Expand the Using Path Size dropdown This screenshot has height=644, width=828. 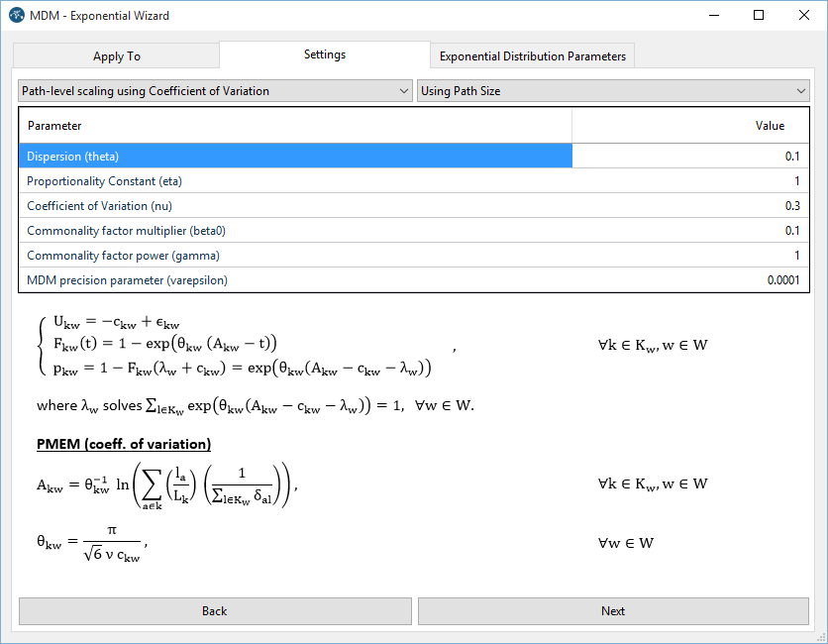point(613,91)
